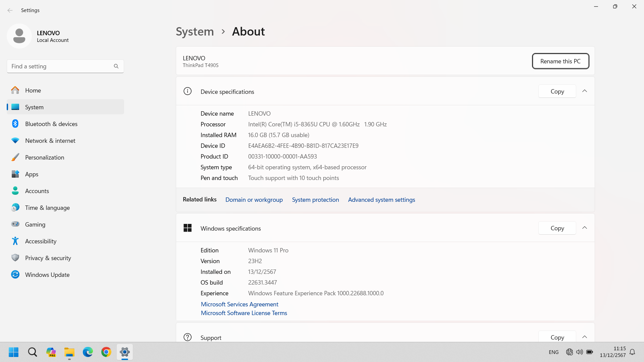Viewport: 644px width, 362px height.
Task: Click the Settings gear on the taskbar
Action: click(125, 352)
